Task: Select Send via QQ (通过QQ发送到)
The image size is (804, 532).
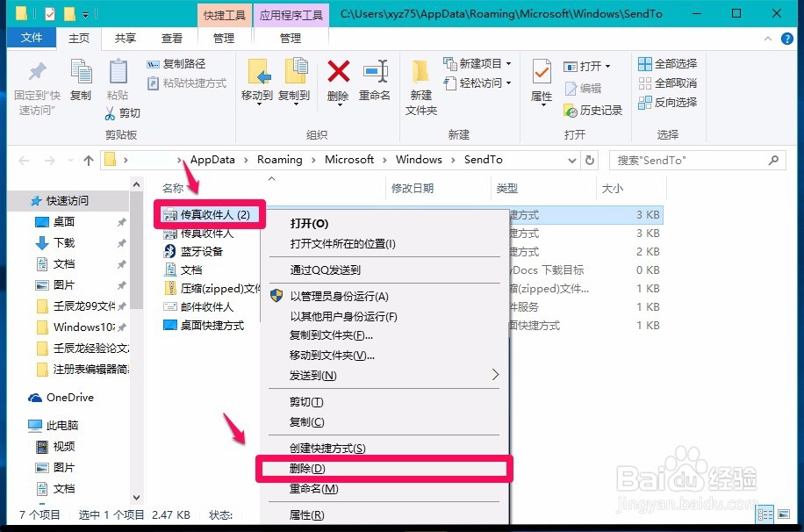Action: 325,270
